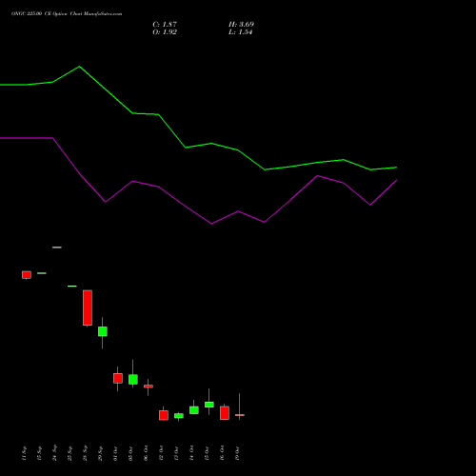Click the red candle above 01 Oct
This screenshot has height=476, width=476.
118,378
